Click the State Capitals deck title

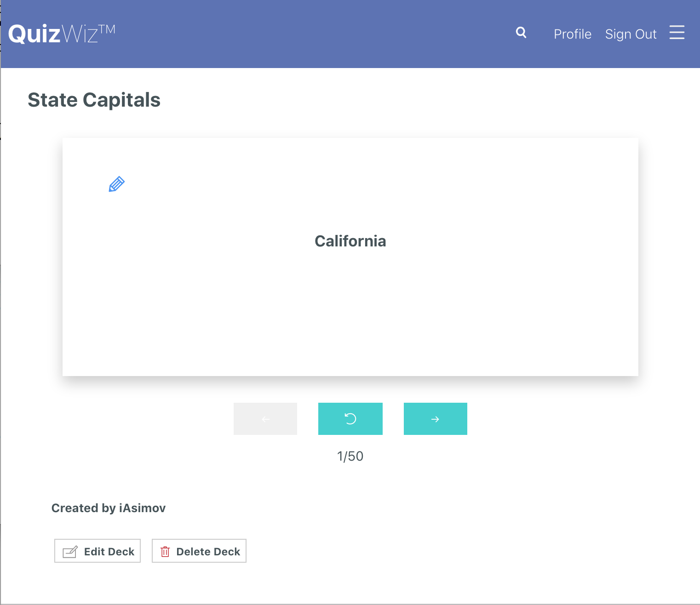tap(94, 100)
